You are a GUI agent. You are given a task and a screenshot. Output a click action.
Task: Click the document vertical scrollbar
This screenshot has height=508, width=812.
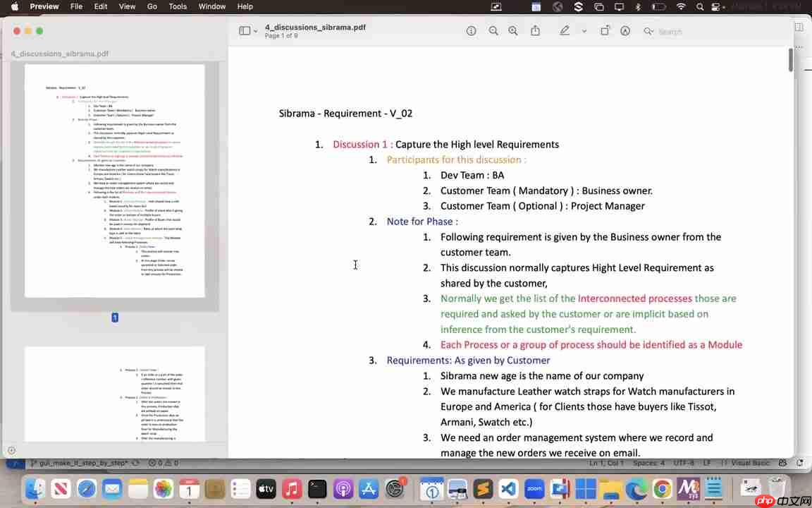(790, 60)
